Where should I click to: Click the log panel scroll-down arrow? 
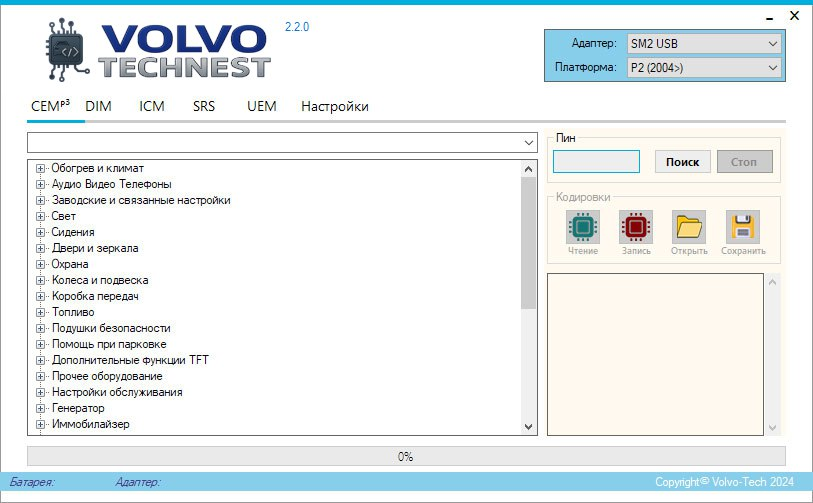(x=772, y=428)
